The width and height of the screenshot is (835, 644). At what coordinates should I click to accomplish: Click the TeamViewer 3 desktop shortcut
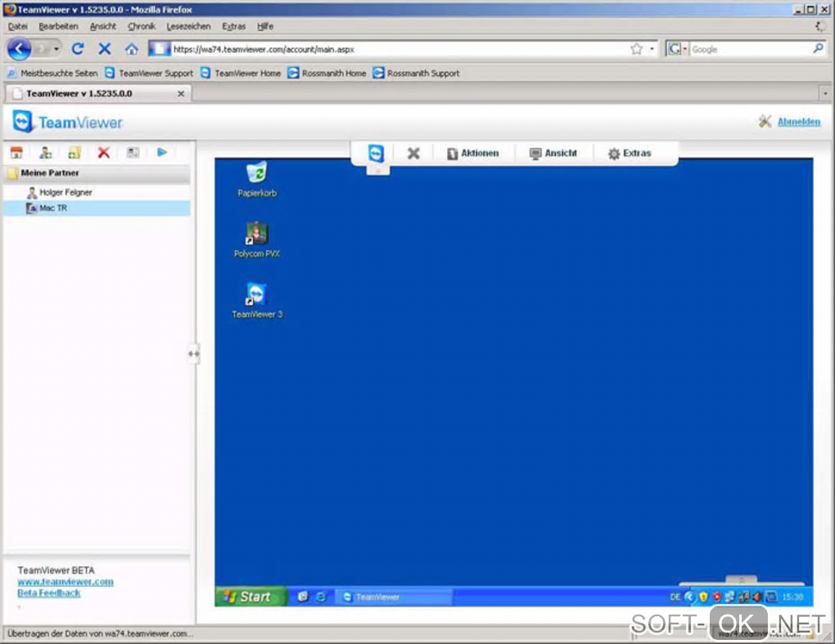[x=257, y=300]
